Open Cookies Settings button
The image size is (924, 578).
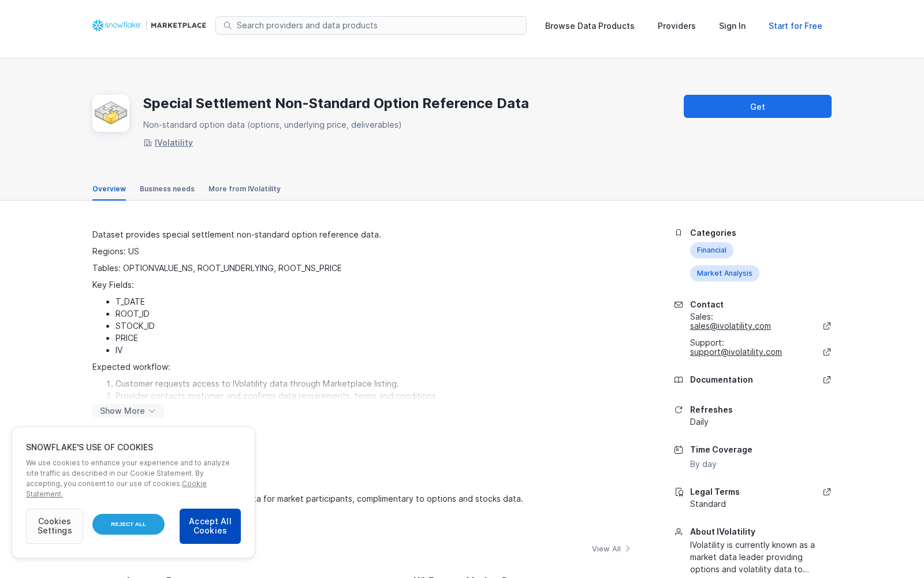click(x=54, y=526)
